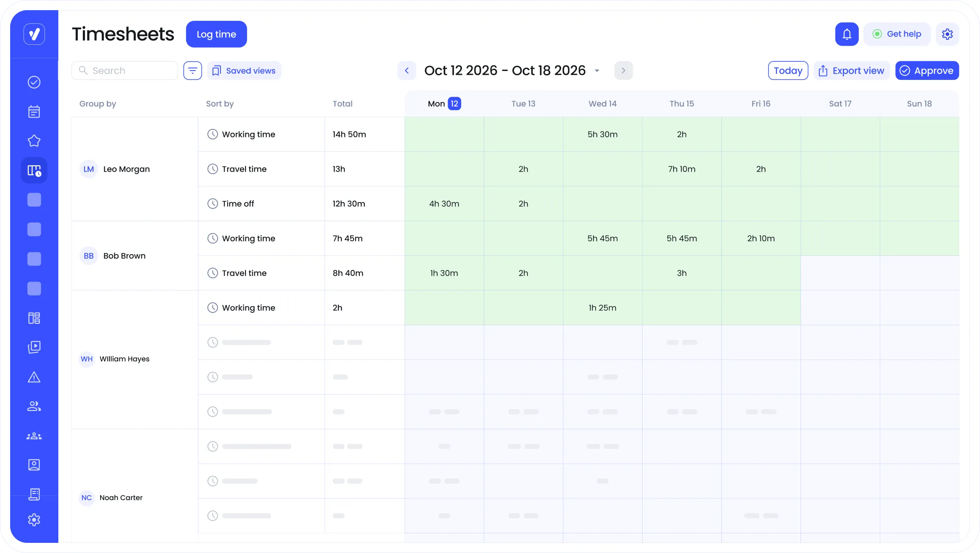Go to previous week with left chevron
This screenshot has height=553, width=980.
tap(407, 71)
